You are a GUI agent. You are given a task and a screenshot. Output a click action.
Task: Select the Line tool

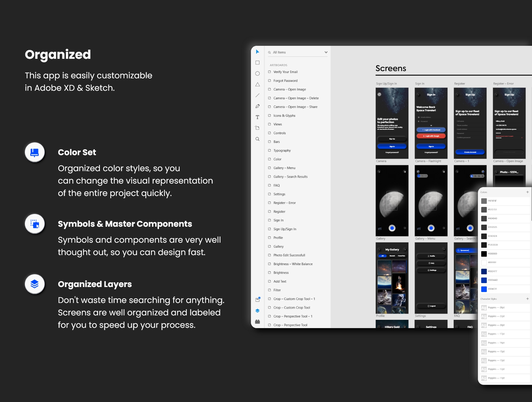[257, 95]
